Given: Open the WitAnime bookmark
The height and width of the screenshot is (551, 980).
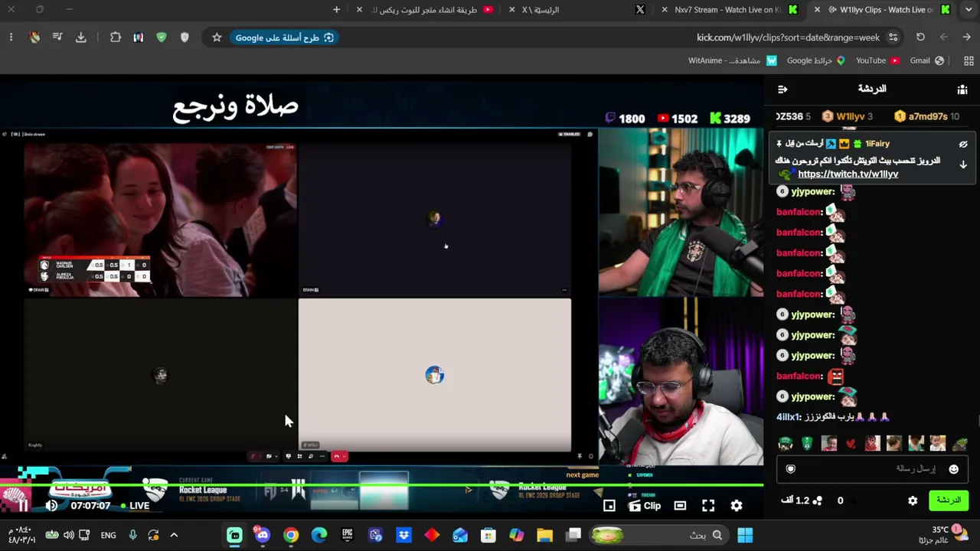Looking at the screenshot, I should (x=733, y=60).
